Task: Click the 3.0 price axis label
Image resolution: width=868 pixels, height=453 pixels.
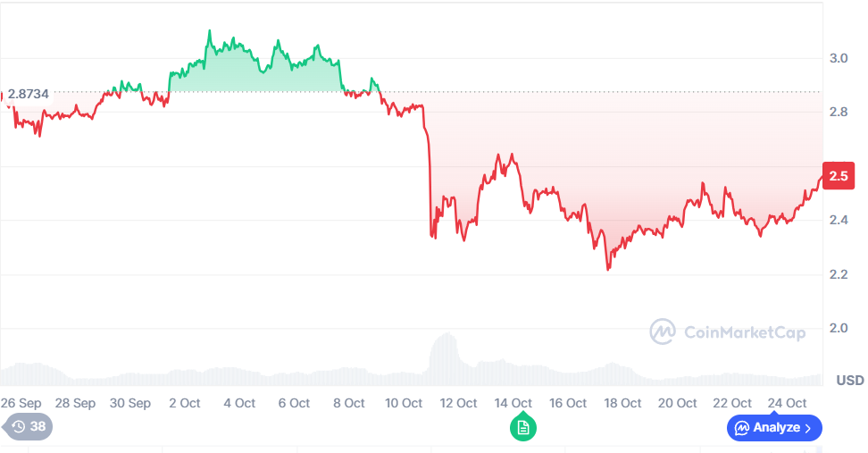Action: tap(838, 58)
